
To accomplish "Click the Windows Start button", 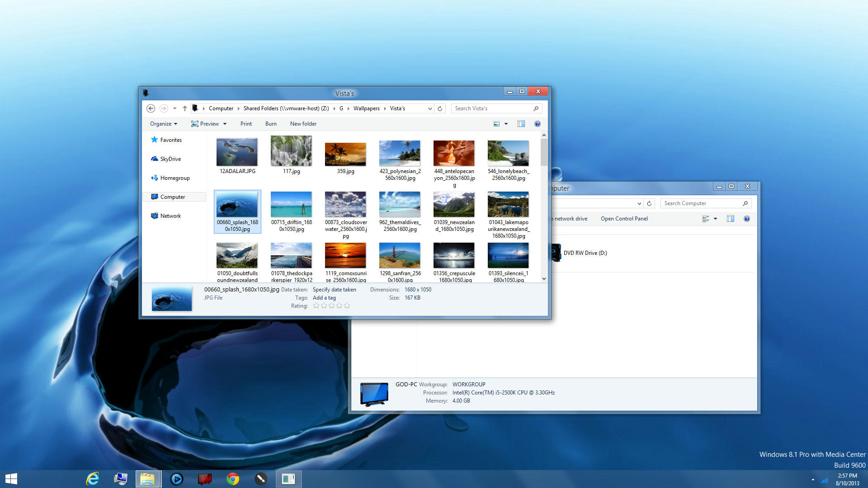I will pyautogui.click(x=11, y=479).
